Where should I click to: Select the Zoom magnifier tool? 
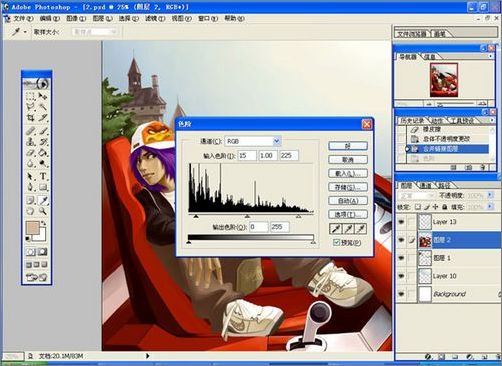coord(43,211)
